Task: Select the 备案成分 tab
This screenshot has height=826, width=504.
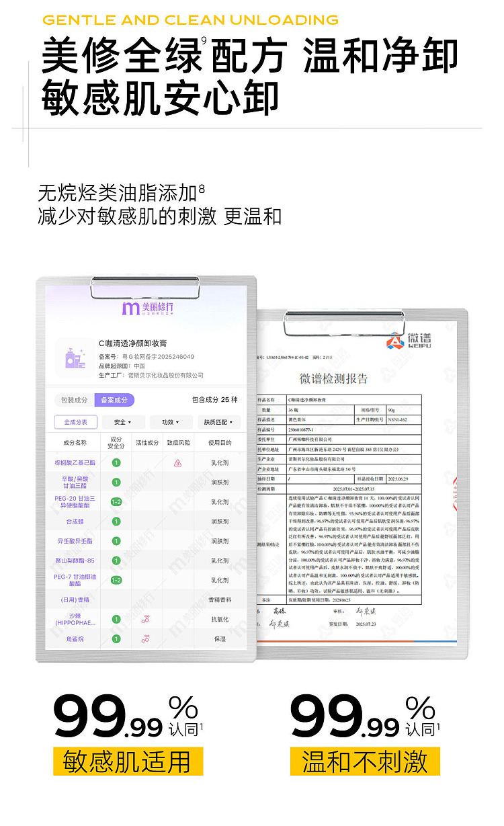Action: [114, 400]
